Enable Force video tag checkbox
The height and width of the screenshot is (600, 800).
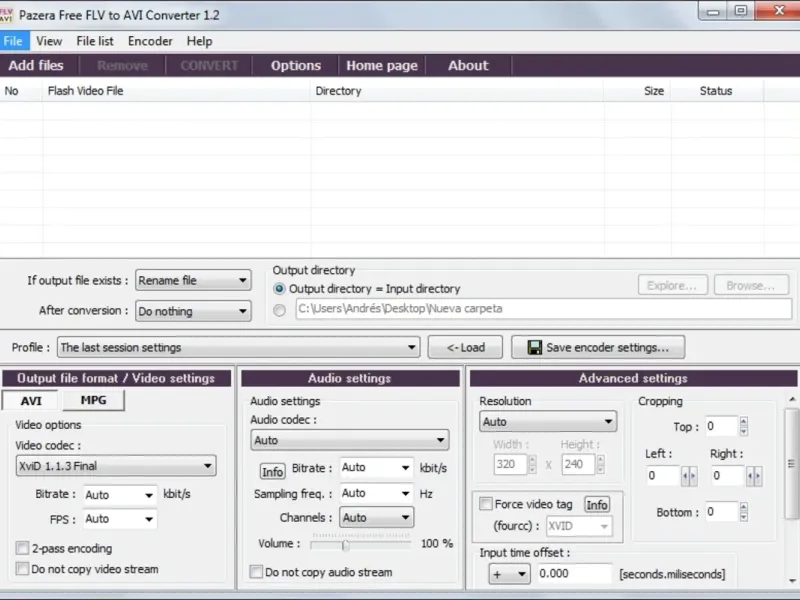[x=486, y=504]
